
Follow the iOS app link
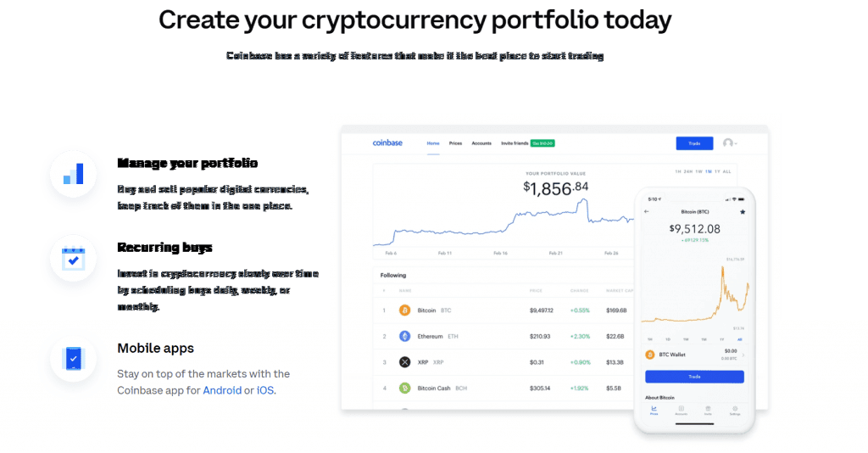pyautogui.click(x=264, y=390)
